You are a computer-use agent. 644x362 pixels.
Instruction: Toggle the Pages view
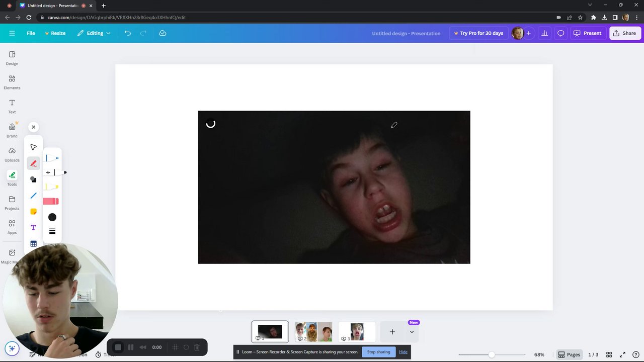[569, 354]
